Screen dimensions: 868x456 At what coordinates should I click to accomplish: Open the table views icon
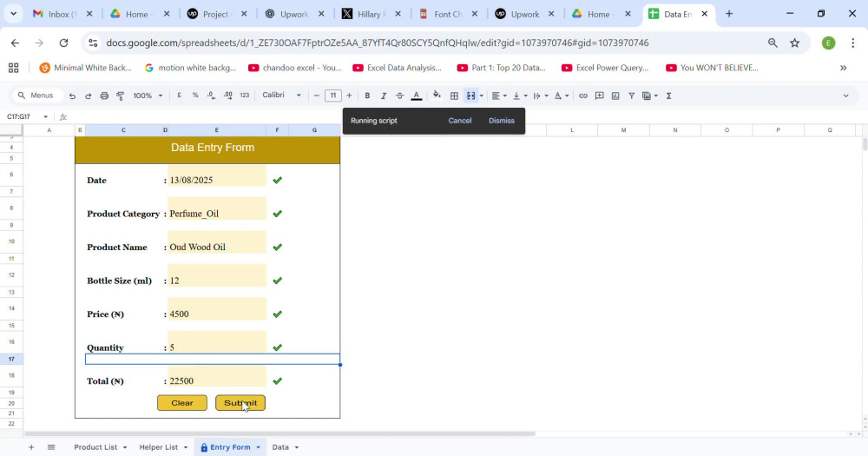649,96
